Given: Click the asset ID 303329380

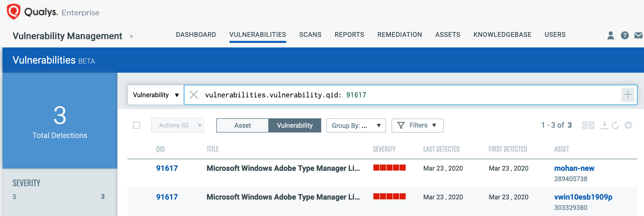Looking at the screenshot, I should coord(571,208).
